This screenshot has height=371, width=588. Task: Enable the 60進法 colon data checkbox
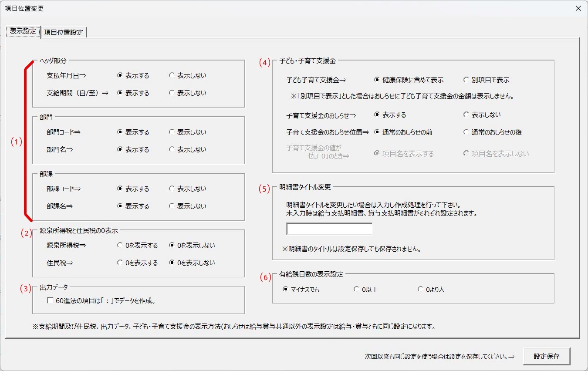pos(101,300)
